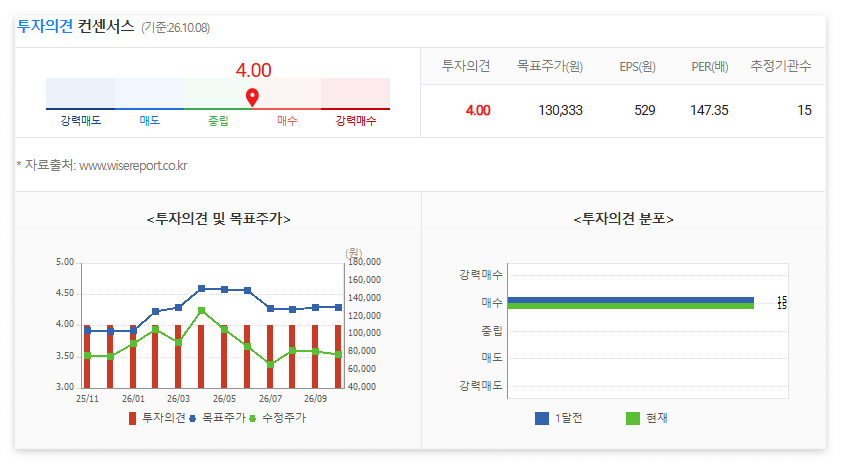Click the green 현재 legend square
This screenshot has width=841, height=464.
(633, 418)
